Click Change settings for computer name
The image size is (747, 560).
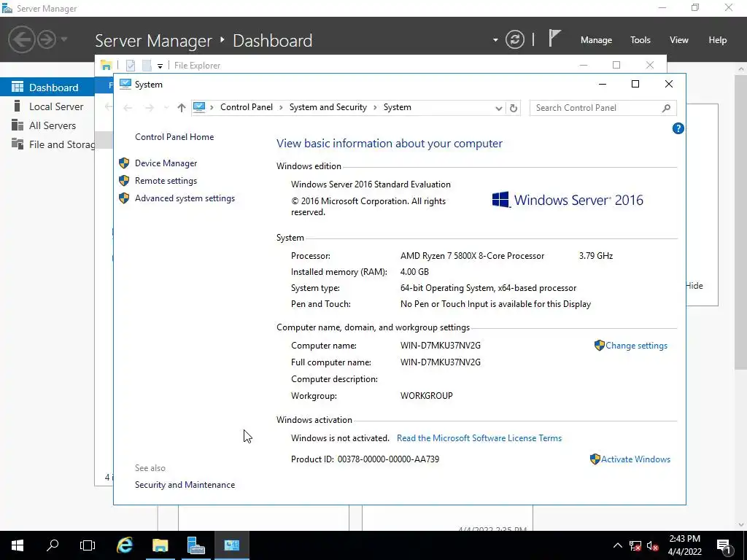[636, 346]
